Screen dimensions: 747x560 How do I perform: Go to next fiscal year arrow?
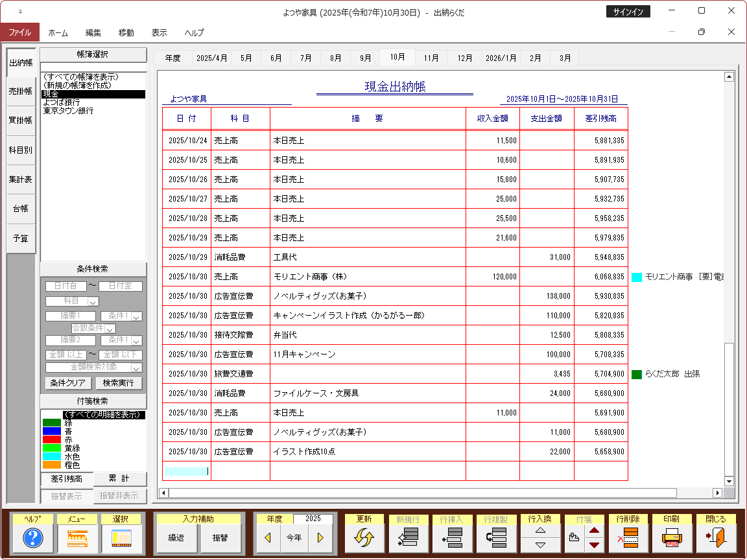pyautogui.click(x=320, y=538)
